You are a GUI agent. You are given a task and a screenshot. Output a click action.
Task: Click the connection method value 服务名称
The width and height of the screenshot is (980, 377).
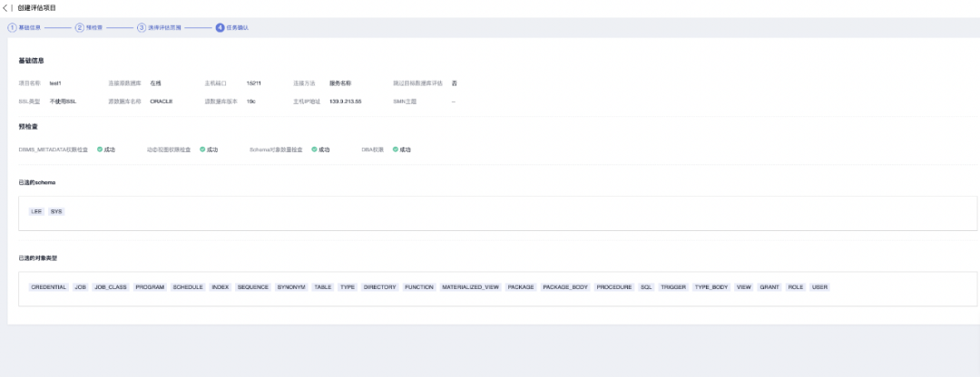coord(339,83)
